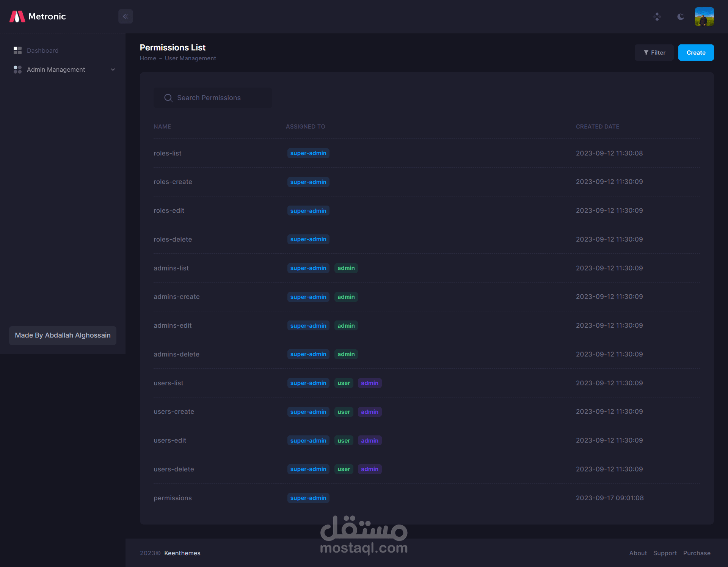728x567 pixels.
Task: Sort by the Created Date column header
Action: click(x=597, y=127)
